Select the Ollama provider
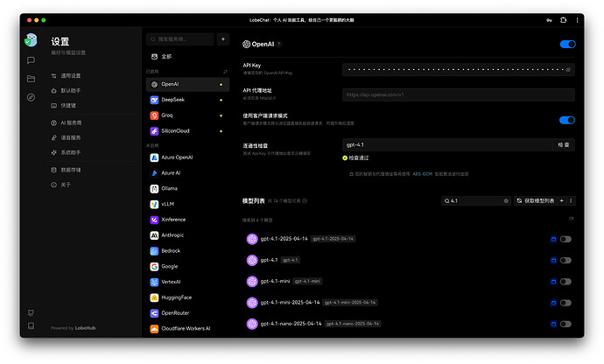This screenshot has width=604, height=364. 187,189
